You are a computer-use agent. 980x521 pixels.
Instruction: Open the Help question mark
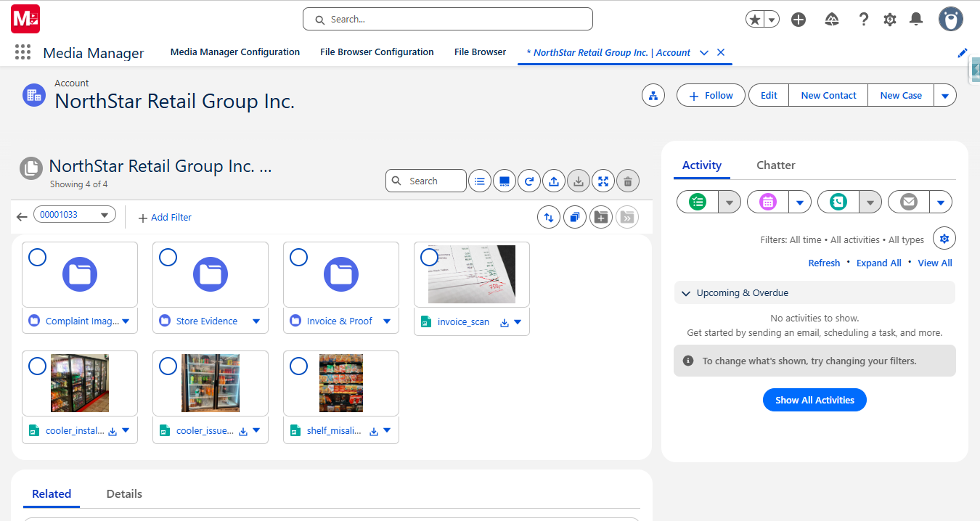point(863,20)
